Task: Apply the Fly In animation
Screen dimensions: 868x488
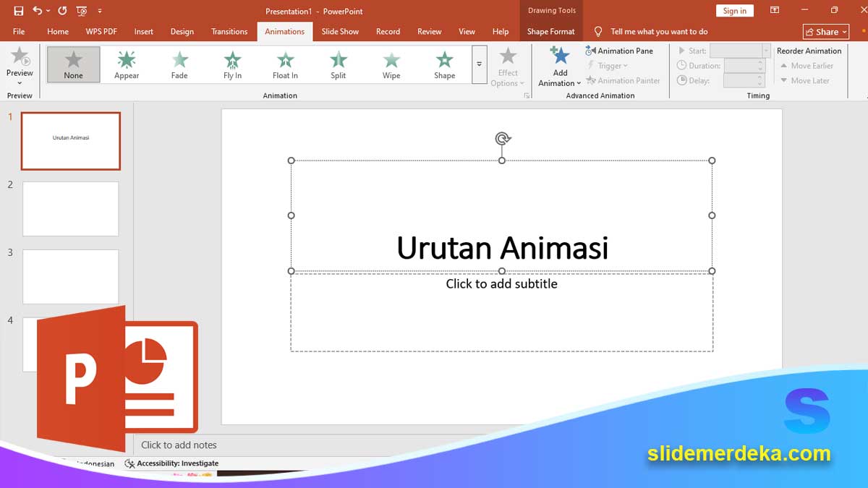Action: pyautogui.click(x=232, y=64)
